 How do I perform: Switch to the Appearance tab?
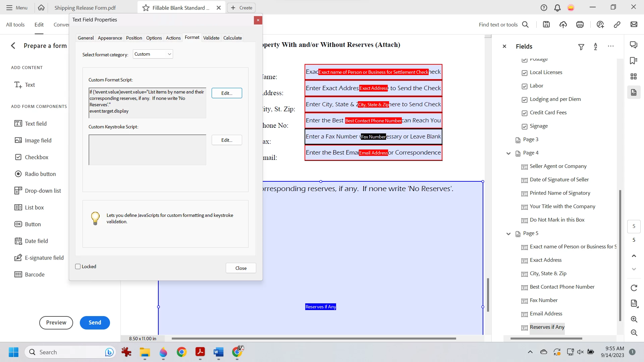(110, 38)
